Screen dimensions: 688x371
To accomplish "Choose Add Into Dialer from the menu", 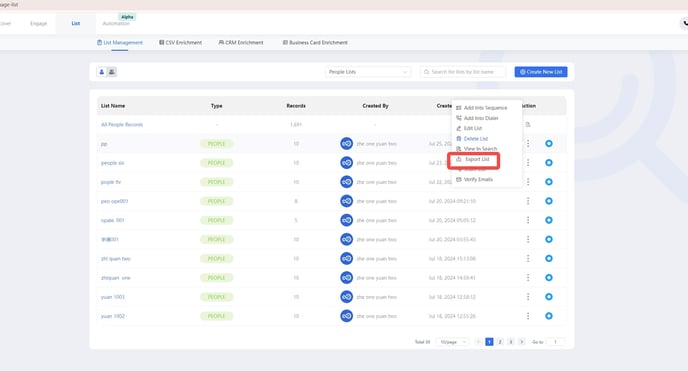I will tap(477, 118).
